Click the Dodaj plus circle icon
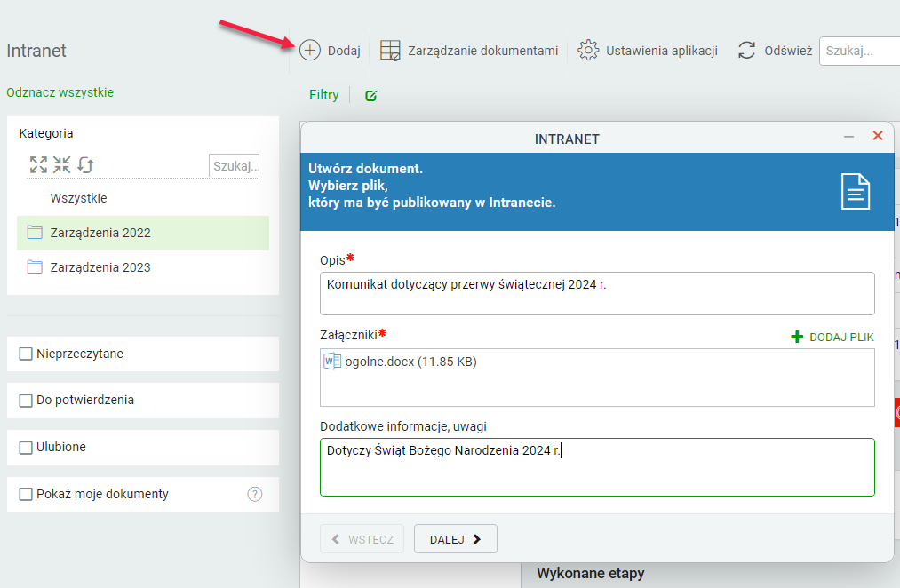The image size is (900, 588). [x=310, y=51]
